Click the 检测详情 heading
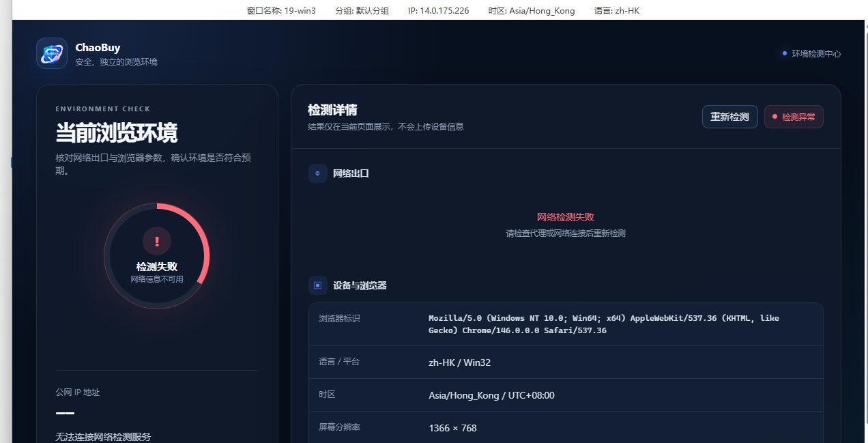Image resolution: width=868 pixels, height=443 pixels. pos(332,110)
